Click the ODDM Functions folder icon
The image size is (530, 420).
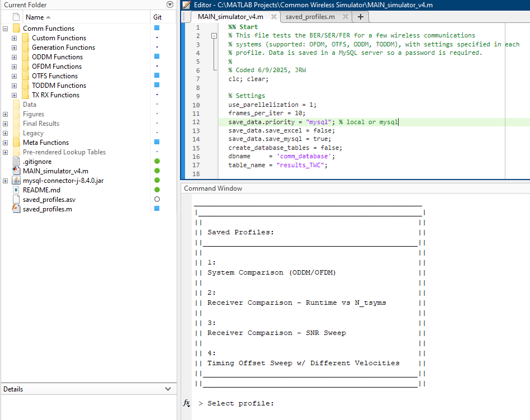[x=25, y=56]
